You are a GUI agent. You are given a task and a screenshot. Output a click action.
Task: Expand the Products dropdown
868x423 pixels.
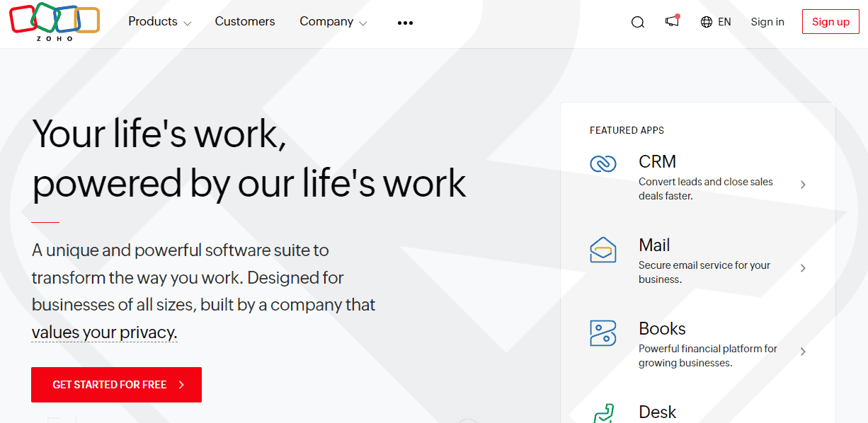click(x=159, y=22)
